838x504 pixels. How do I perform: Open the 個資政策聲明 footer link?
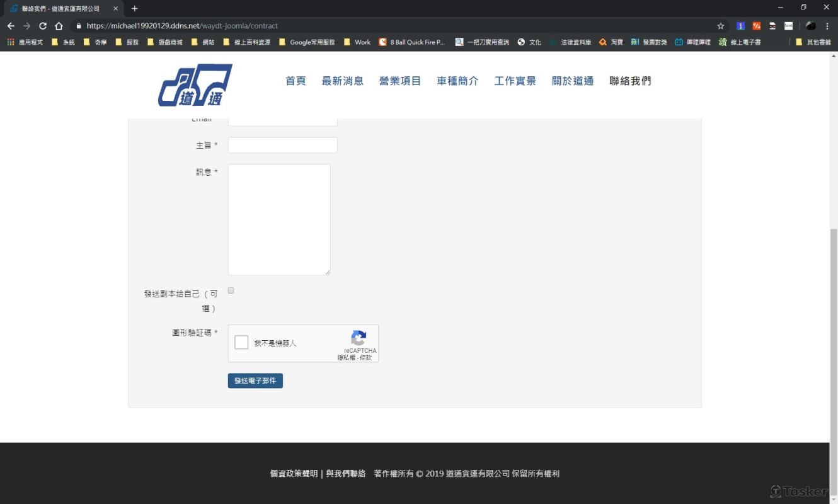(x=293, y=473)
